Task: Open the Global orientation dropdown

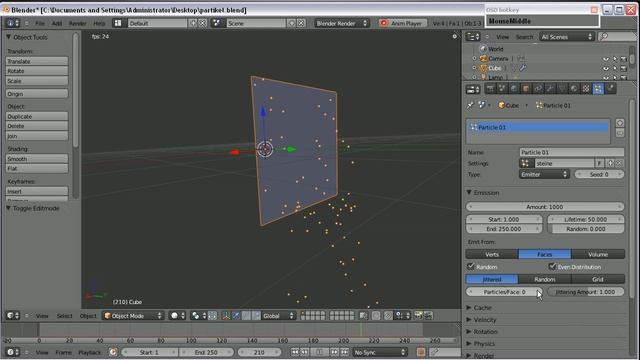Action: 278,316
